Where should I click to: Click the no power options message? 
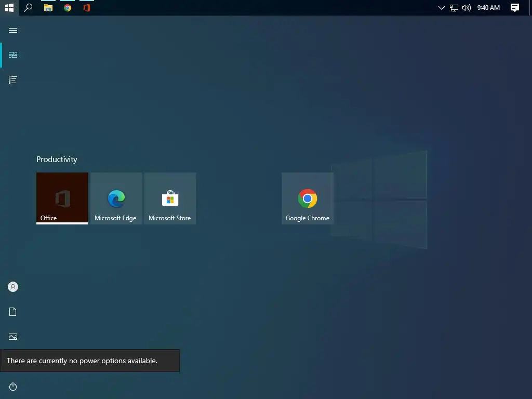pos(90,361)
